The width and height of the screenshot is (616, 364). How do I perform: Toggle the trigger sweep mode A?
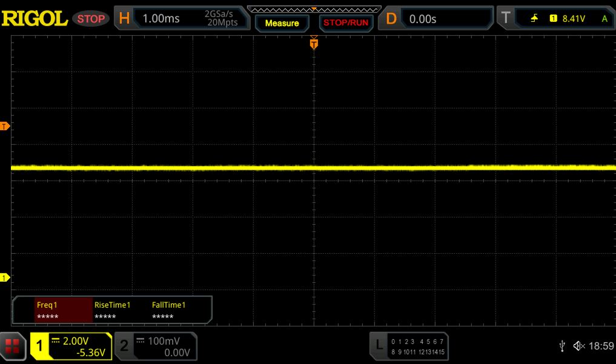(x=604, y=18)
